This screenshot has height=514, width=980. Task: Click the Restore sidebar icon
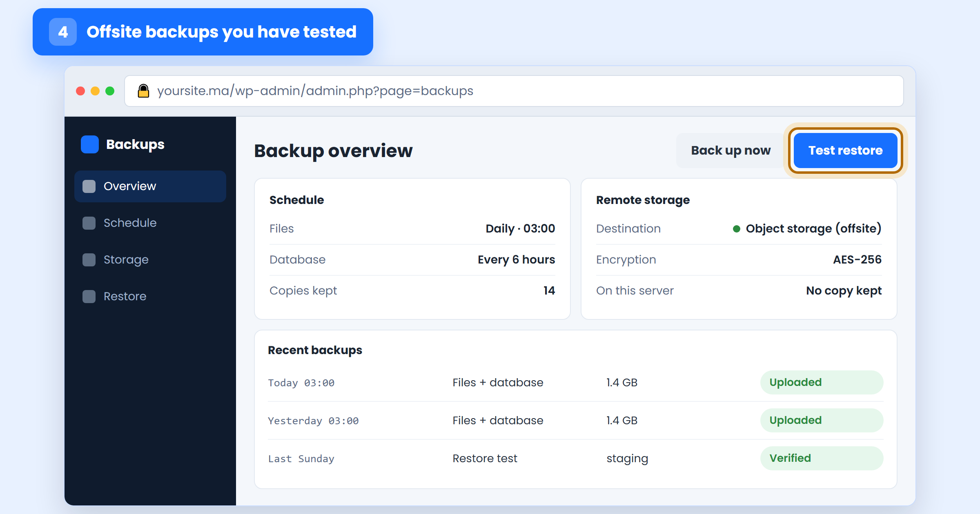(89, 297)
